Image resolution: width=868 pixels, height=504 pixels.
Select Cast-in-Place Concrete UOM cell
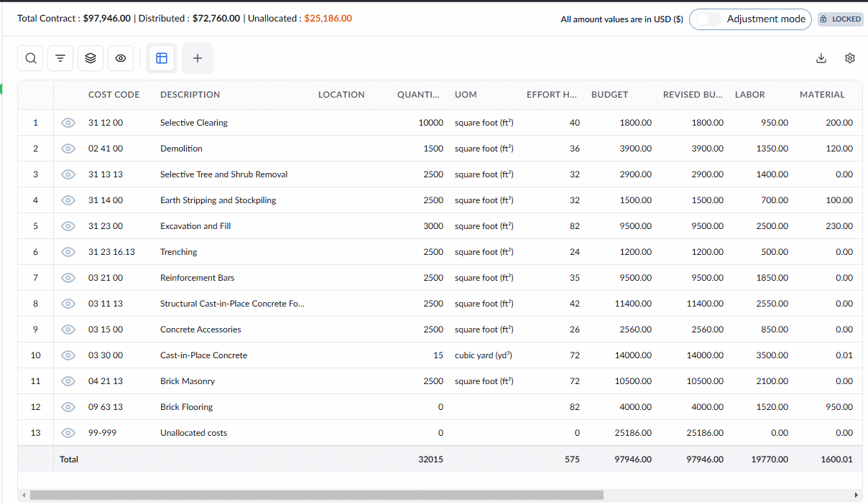pyautogui.click(x=484, y=355)
